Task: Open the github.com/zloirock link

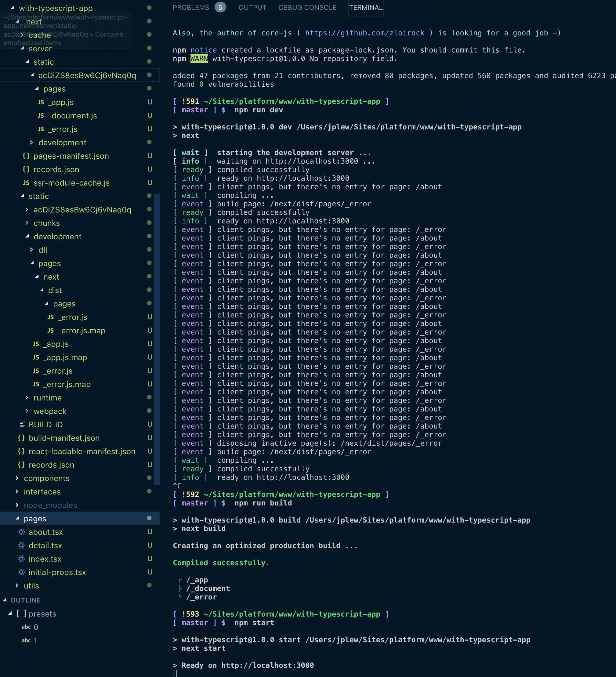Action: (x=364, y=33)
